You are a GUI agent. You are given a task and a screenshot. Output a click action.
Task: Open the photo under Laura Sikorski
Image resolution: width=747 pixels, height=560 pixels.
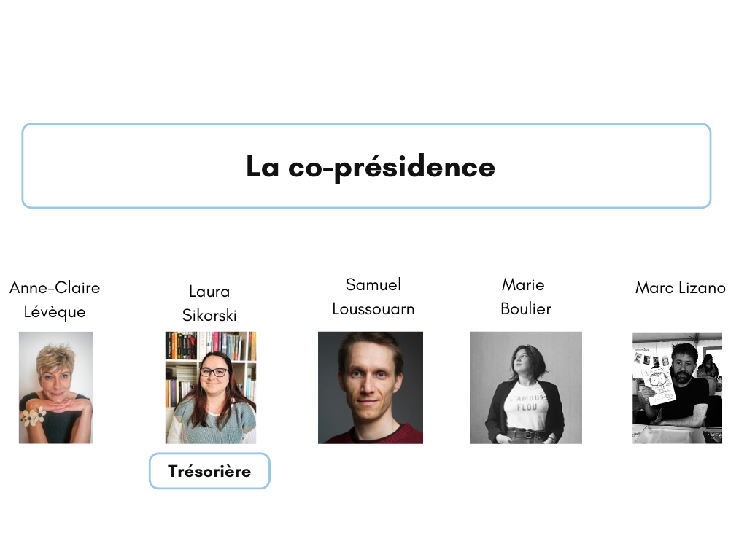(211, 388)
